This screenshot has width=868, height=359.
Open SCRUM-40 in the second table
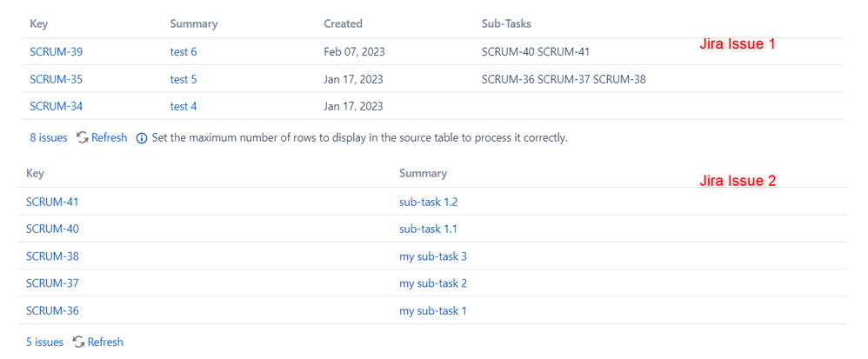point(52,229)
